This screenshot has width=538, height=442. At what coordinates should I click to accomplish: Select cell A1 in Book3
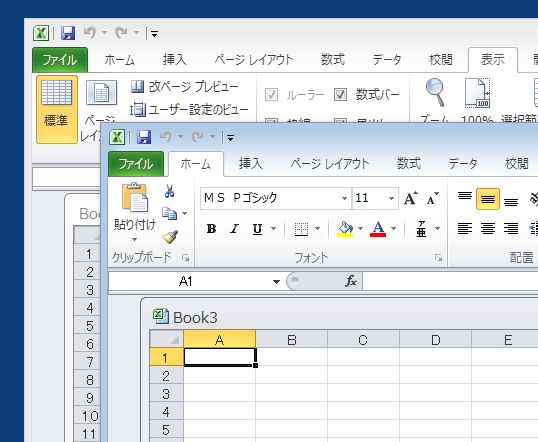point(220,357)
